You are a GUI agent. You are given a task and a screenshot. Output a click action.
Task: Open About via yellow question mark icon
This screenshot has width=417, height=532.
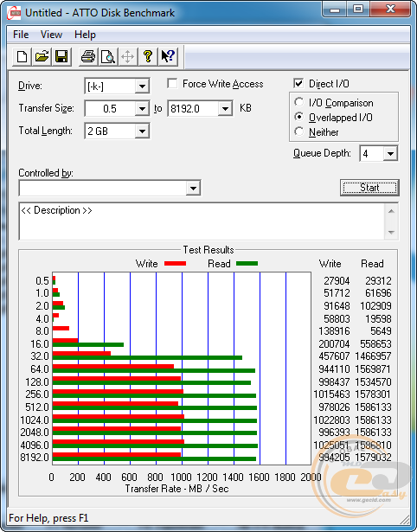[x=148, y=56]
